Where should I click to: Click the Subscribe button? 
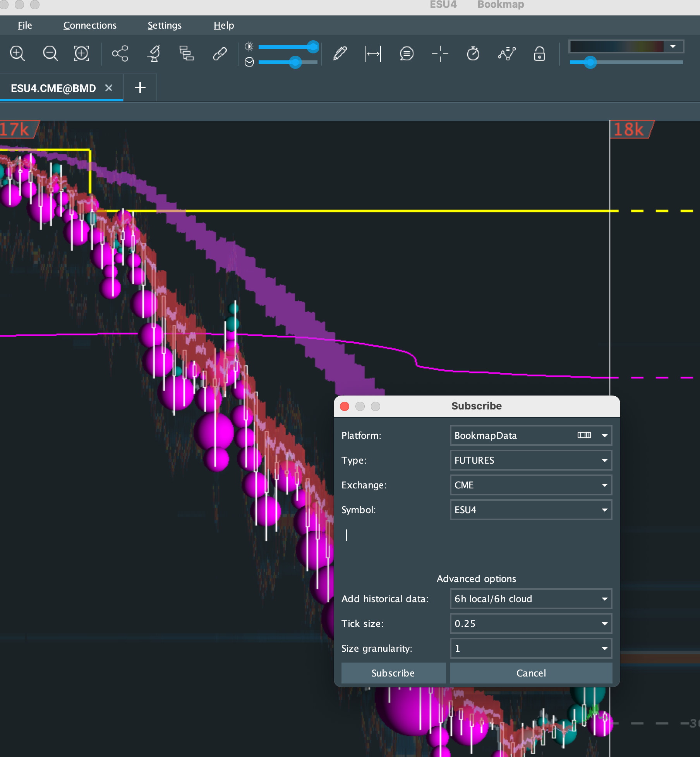[x=393, y=673]
